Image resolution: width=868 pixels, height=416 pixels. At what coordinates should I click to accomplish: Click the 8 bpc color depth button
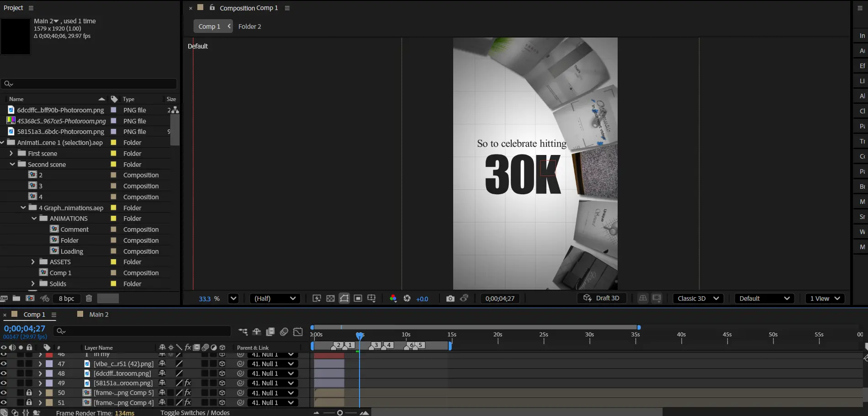click(66, 299)
